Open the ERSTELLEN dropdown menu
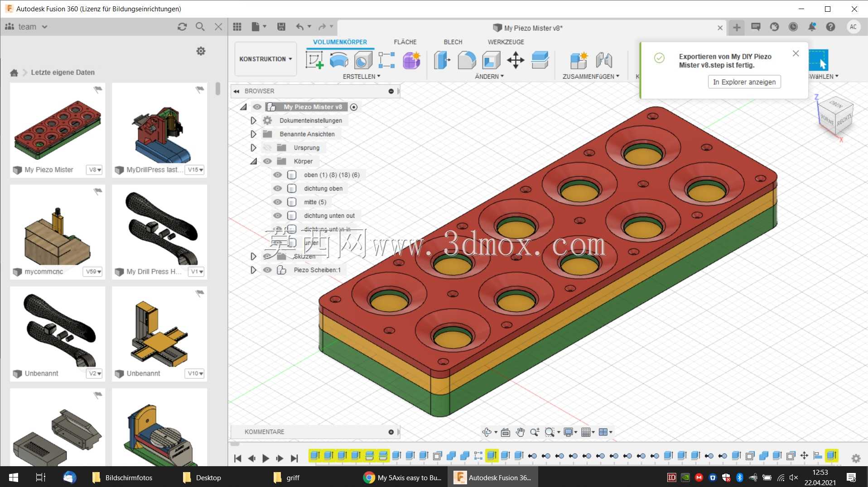The height and width of the screenshot is (487, 868). coord(361,76)
